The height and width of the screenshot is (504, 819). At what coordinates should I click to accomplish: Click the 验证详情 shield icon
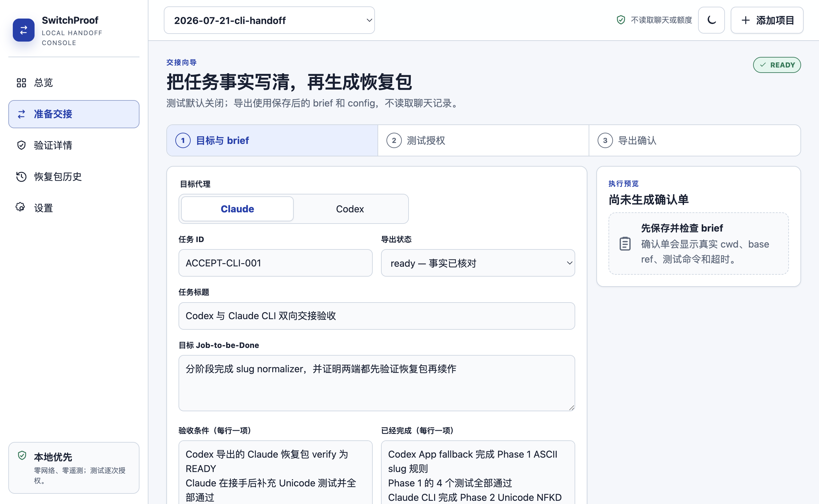click(x=21, y=145)
